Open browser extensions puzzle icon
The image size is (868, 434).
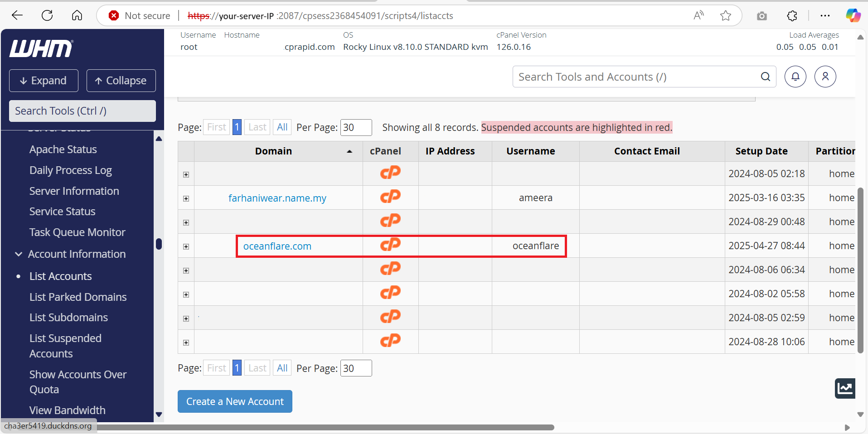coord(792,16)
